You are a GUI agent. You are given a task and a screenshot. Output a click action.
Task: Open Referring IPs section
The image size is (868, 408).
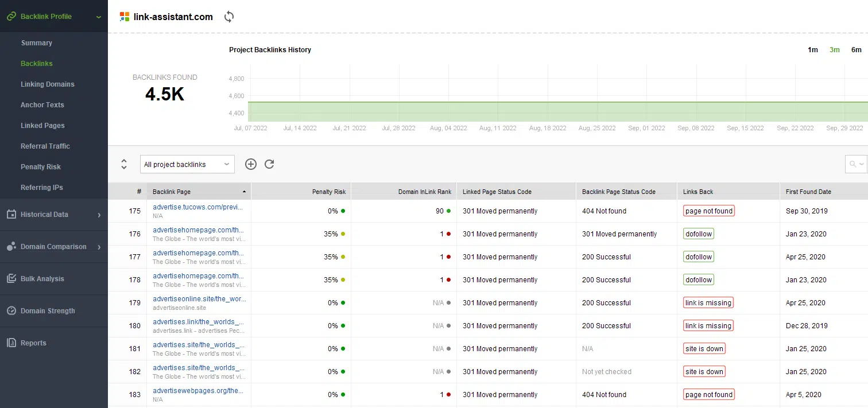42,188
